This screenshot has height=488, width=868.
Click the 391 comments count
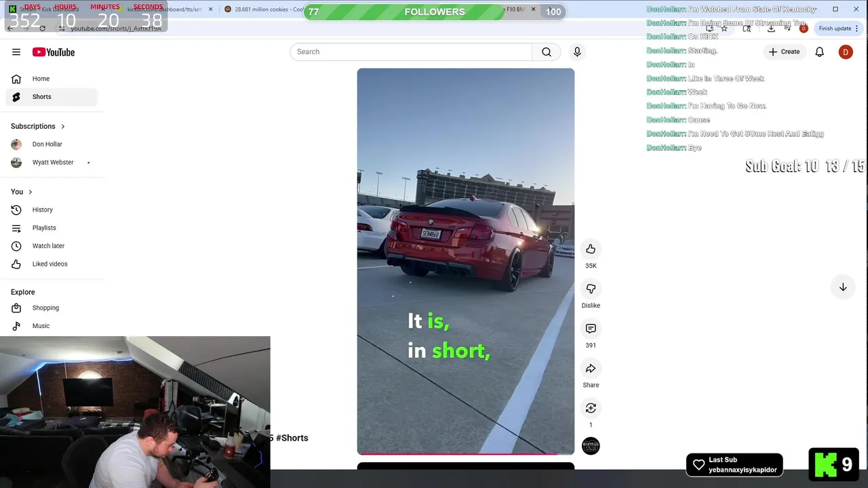(x=591, y=345)
